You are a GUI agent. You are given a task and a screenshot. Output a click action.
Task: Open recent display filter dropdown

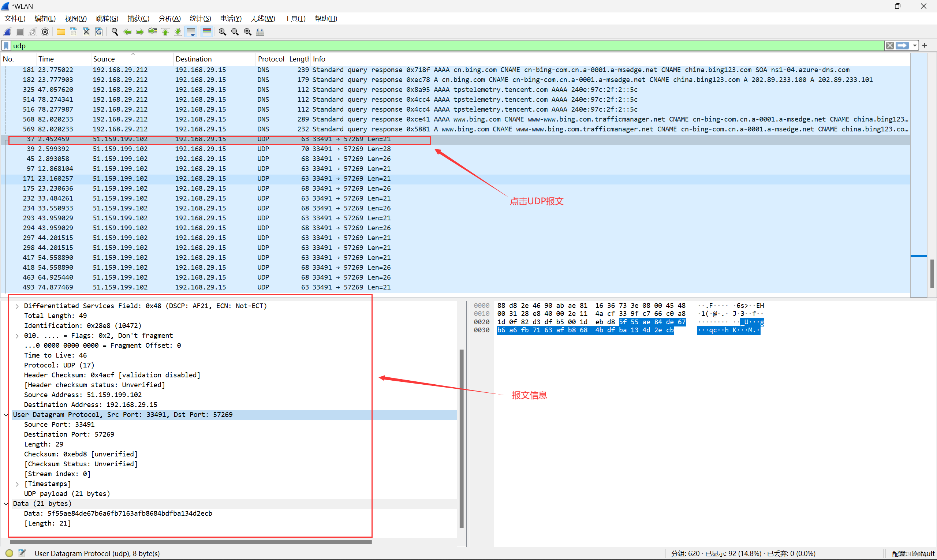tap(915, 46)
